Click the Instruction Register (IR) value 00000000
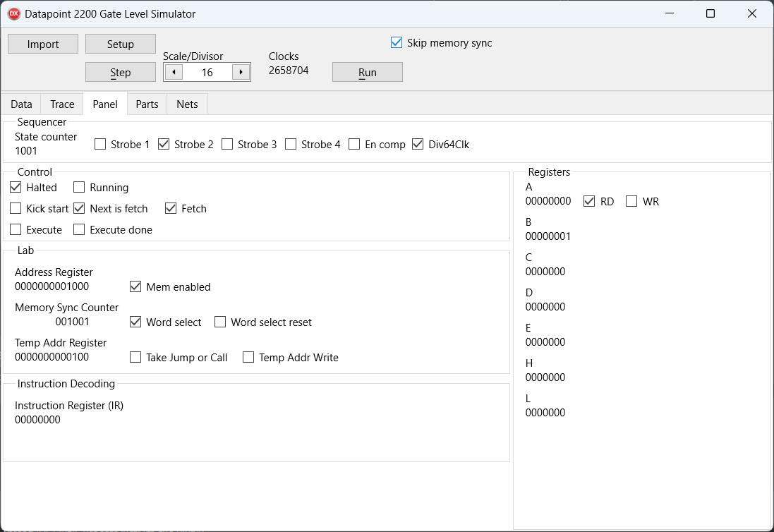774x532 pixels. (x=37, y=420)
